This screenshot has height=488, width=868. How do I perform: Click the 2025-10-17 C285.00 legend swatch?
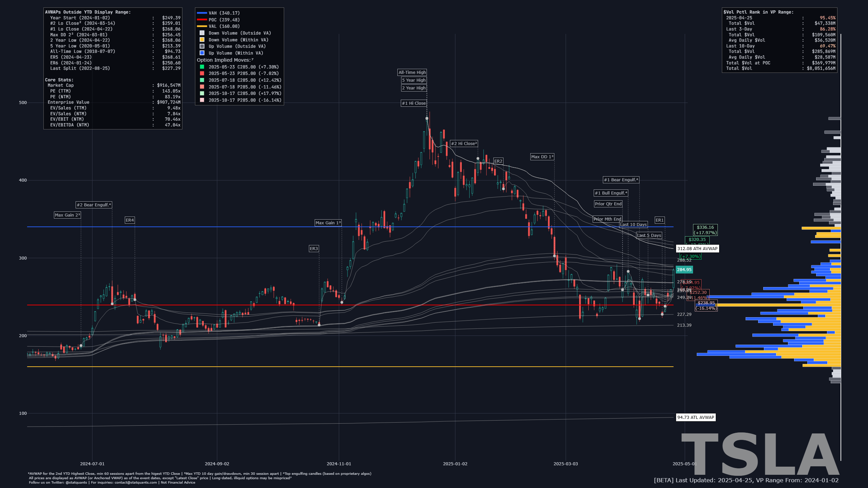point(202,93)
